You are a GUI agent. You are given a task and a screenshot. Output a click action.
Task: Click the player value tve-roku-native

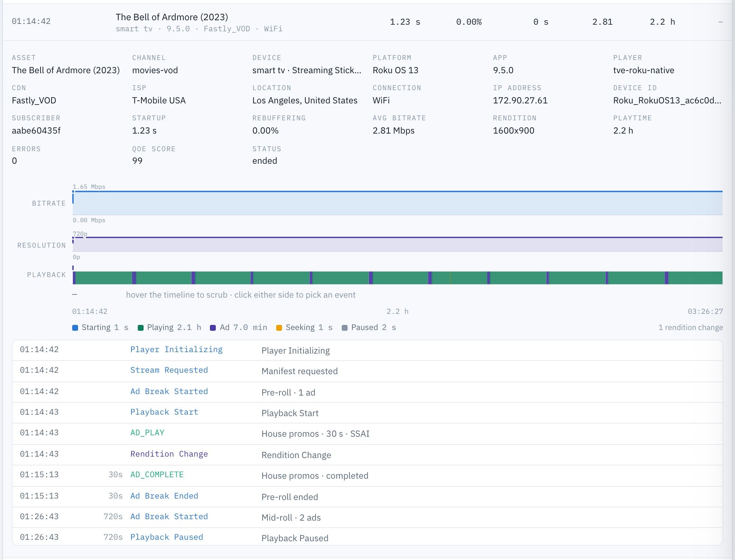coord(644,70)
